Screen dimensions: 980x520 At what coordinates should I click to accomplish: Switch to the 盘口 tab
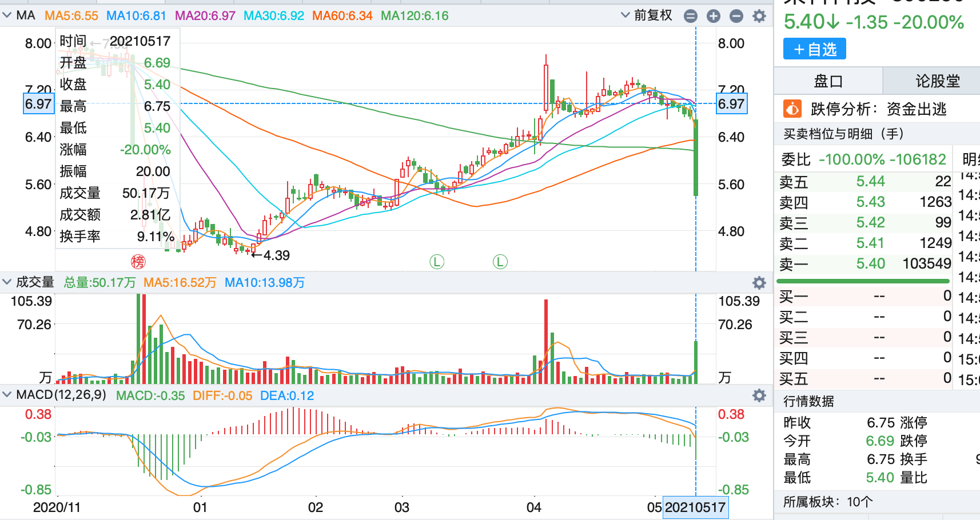click(x=828, y=81)
